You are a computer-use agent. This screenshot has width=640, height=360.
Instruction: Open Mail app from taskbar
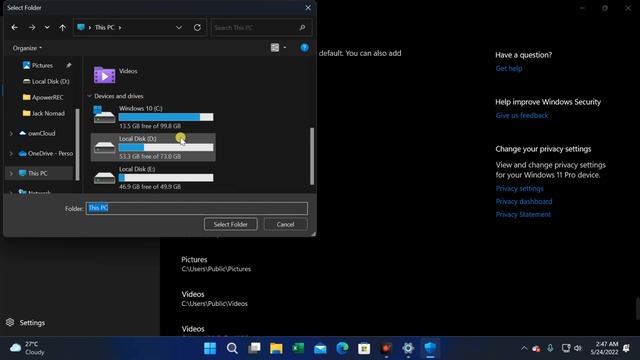pyautogui.click(x=320, y=348)
